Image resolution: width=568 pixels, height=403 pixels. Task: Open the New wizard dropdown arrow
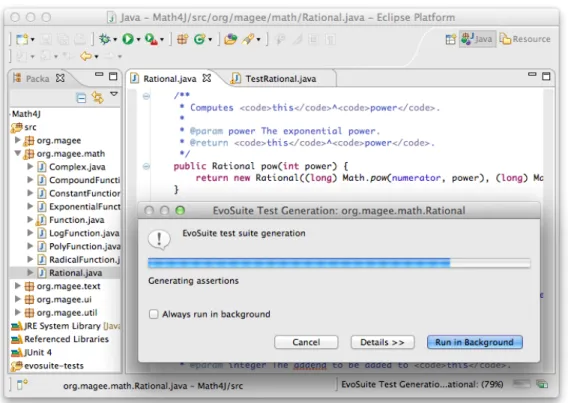point(33,39)
